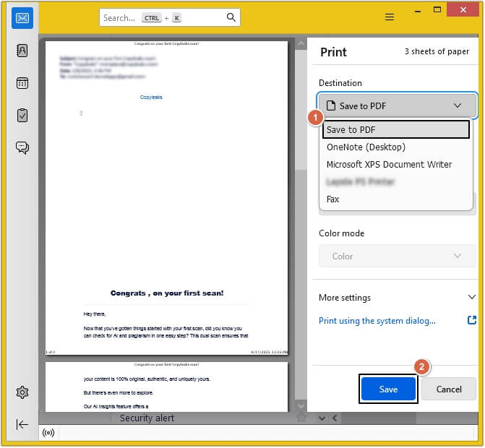
Task: Open the Mail icon in sidebar
Action: 22,18
